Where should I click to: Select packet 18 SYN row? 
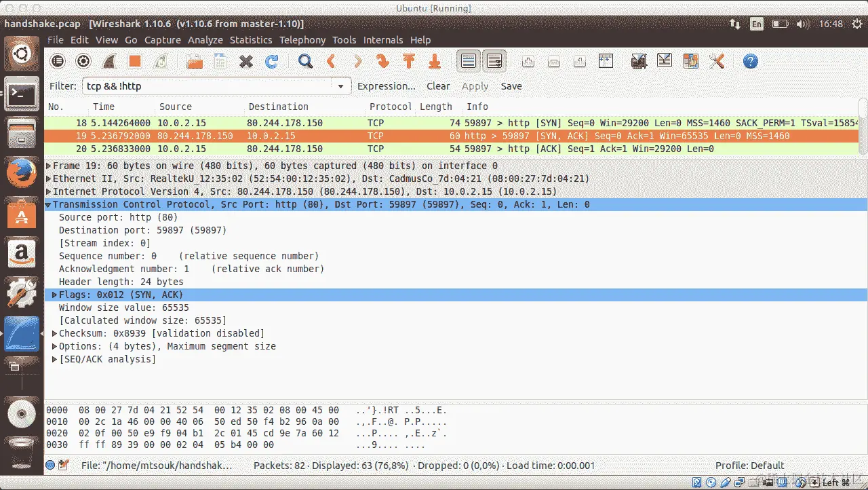[451, 123]
